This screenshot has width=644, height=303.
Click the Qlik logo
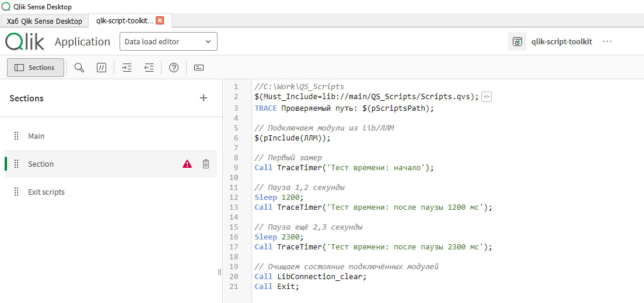click(24, 42)
